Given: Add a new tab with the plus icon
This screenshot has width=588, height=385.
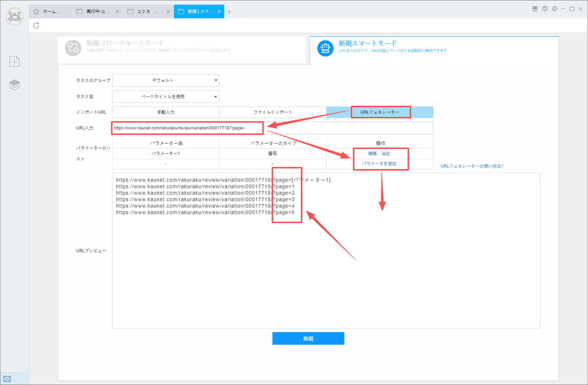Looking at the screenshot, I should [x=229, y=12].
